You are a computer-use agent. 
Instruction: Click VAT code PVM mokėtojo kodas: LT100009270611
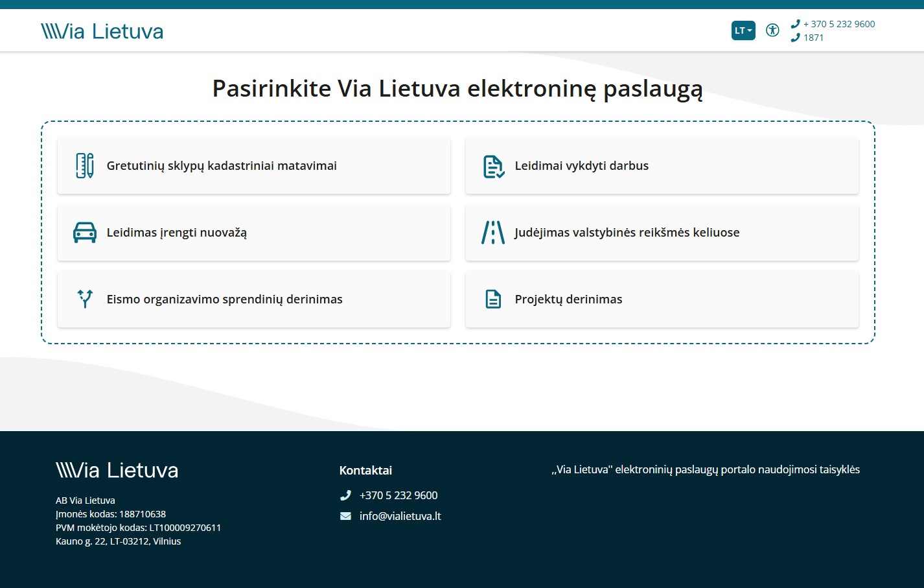[x=139, y=528]
